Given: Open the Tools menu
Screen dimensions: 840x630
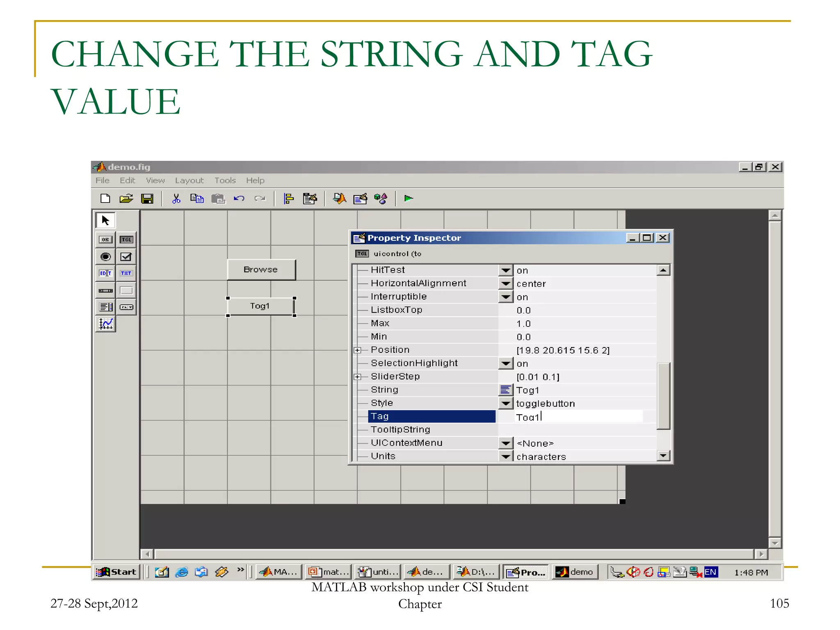Looking at the screenshot, I should pyautogui.click(x=225, y=180).
